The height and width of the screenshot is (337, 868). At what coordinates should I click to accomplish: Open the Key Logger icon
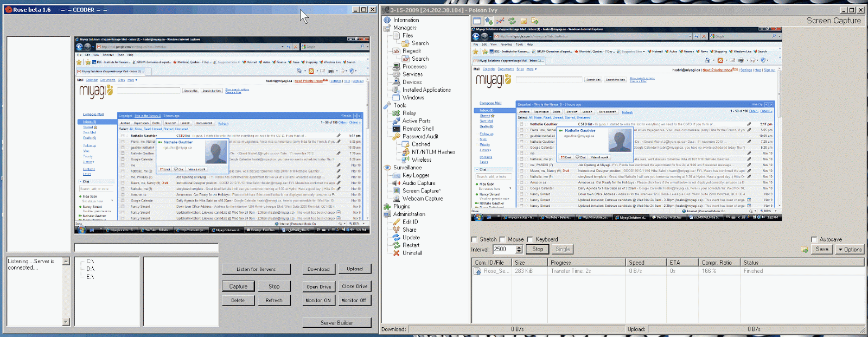pos(396,175)
